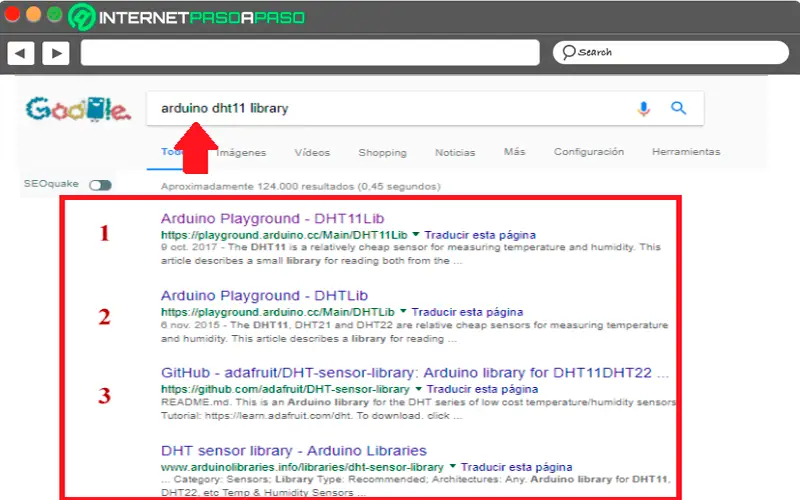Click the README.md snippet text
The image size is (800, 500).
point(418,409)
